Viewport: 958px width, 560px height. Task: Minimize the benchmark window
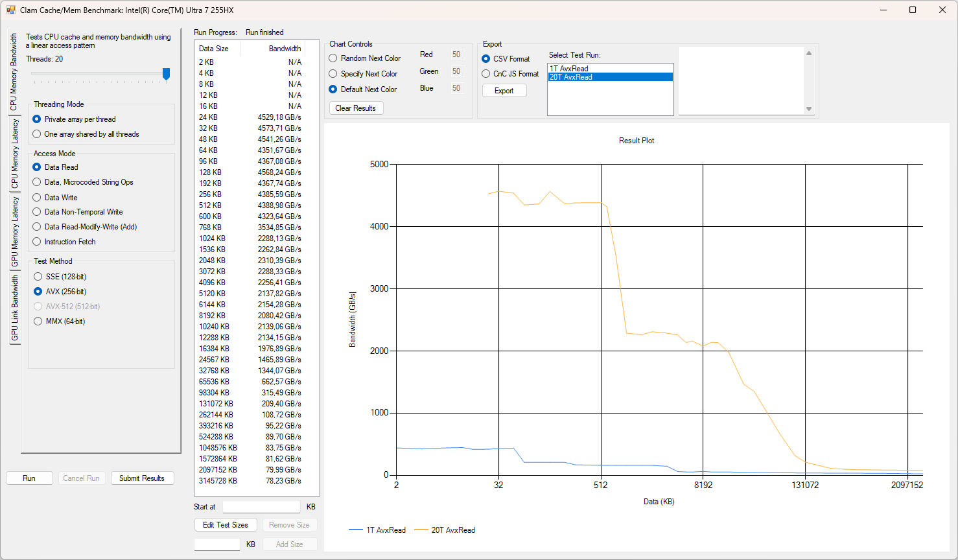tap(883, 10)
